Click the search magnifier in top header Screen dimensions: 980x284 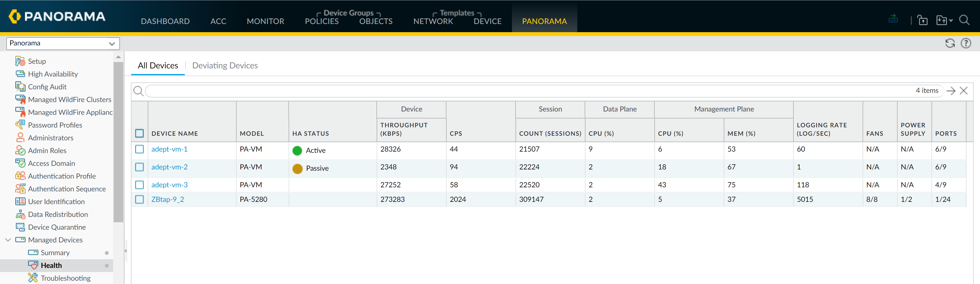pyautogui.click(x=964, y=20)
